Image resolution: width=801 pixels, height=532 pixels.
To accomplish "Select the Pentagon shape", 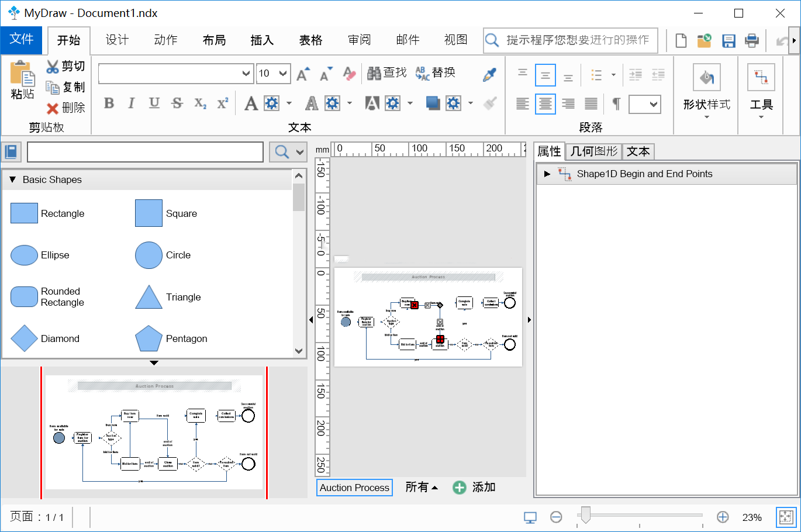I will pyautogui.click(x=171, y=338).
